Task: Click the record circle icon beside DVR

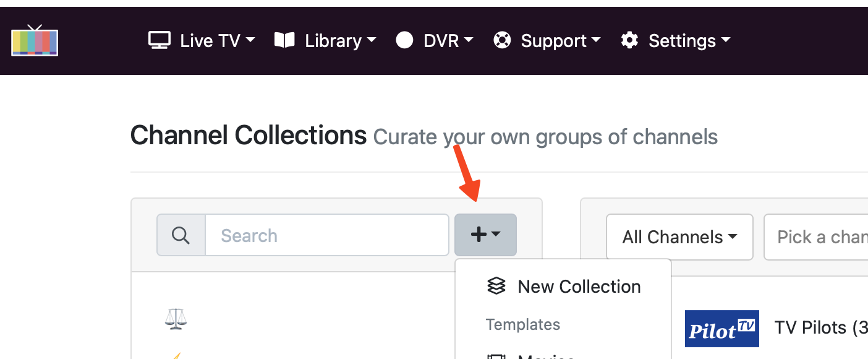Action: (404, 41)
